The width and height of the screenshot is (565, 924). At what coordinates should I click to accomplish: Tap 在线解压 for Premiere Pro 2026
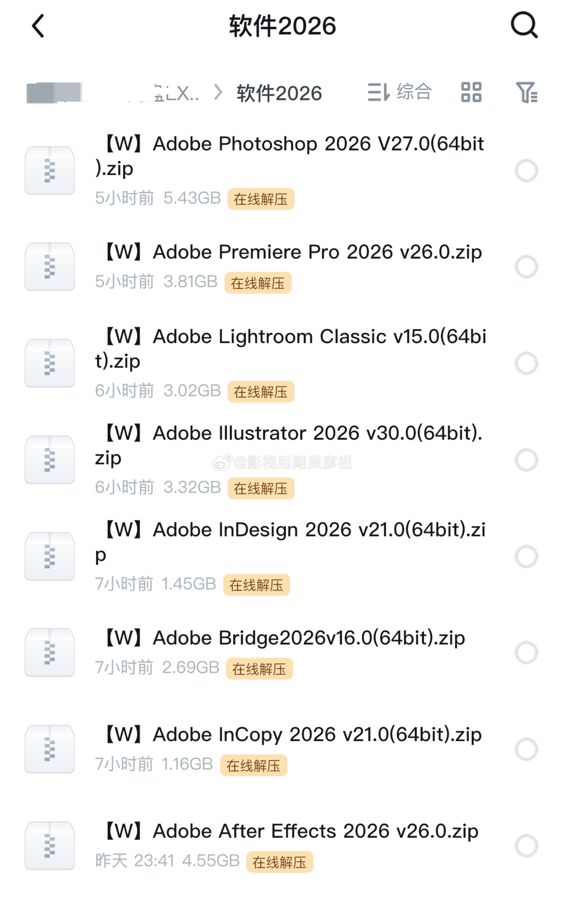258,283
